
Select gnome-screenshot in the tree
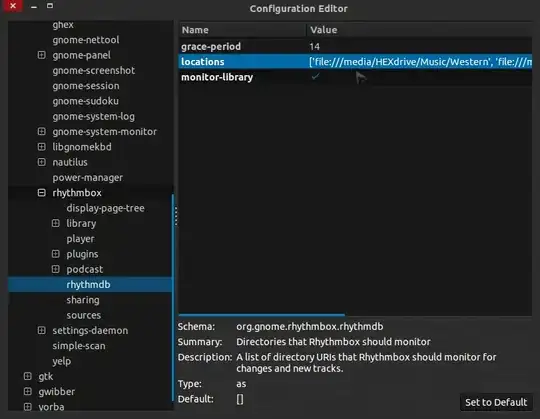[94, 71]
